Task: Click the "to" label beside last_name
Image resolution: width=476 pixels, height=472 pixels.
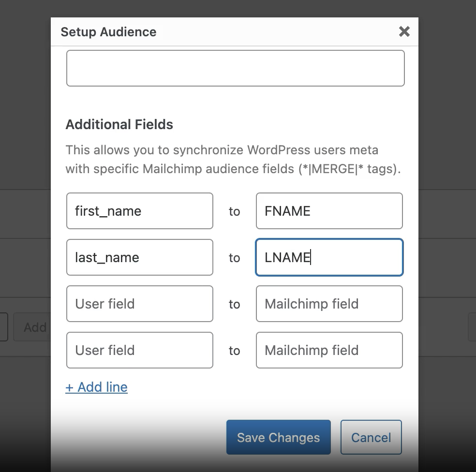Action: tap(234, 258)
